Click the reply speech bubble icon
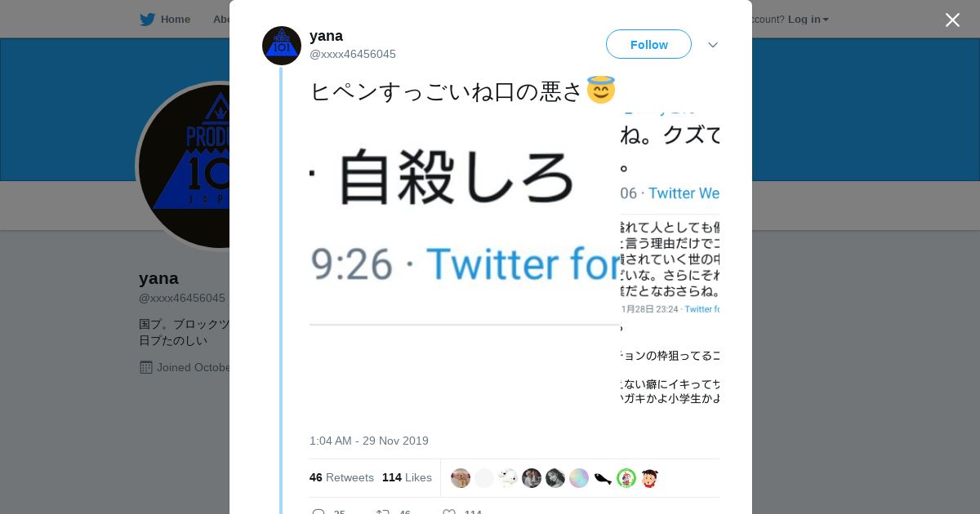Viewport: 980px width, 514px height. (318, 512)
